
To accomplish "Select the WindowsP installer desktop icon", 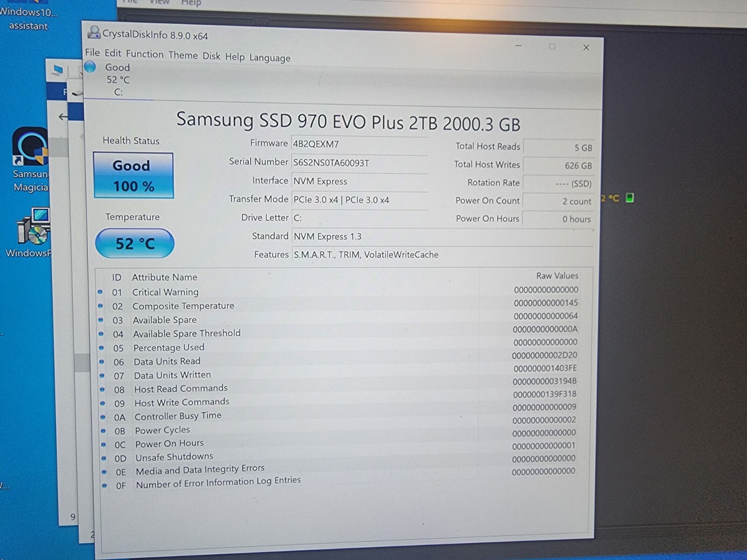I will coord(29,233).
